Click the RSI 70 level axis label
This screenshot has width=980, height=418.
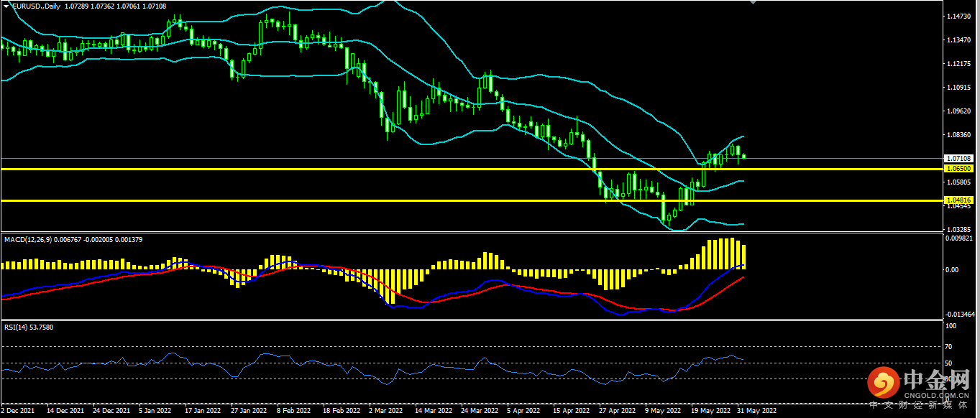pos(948,346)
